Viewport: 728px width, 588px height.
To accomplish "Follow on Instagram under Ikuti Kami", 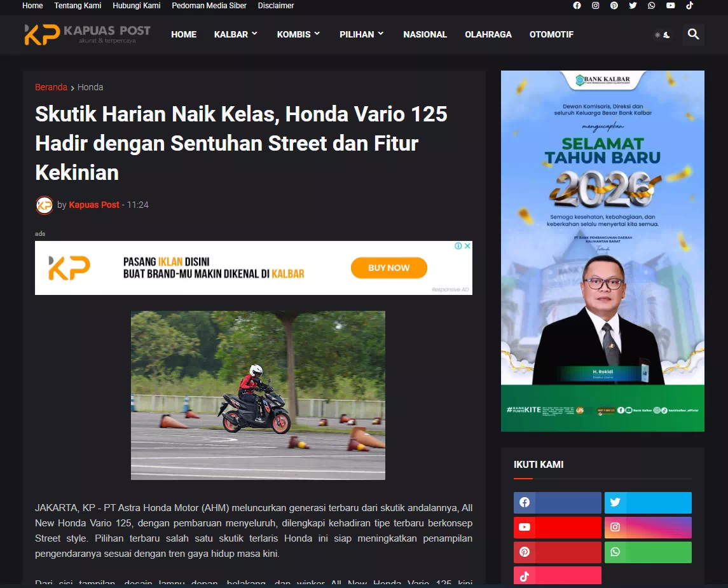I will point(648,527).
